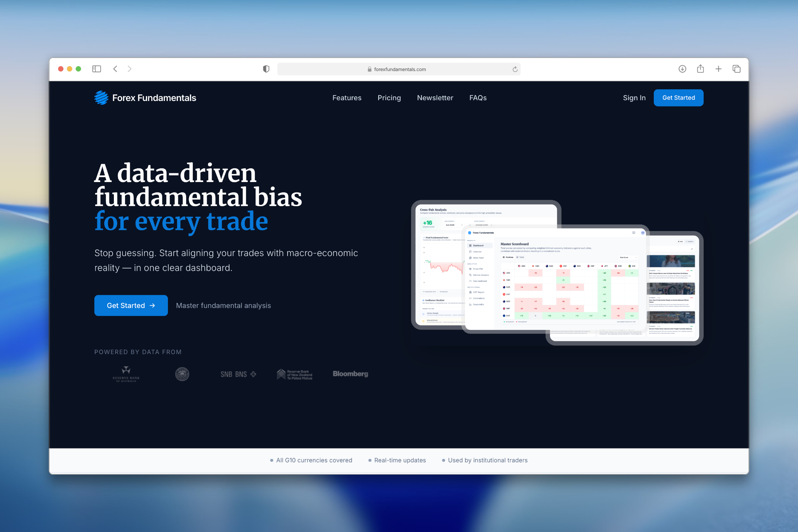The width and height of the screenshot is (798, 532).
Task: Open the Safari downloads icon
Action: point(682,69)
